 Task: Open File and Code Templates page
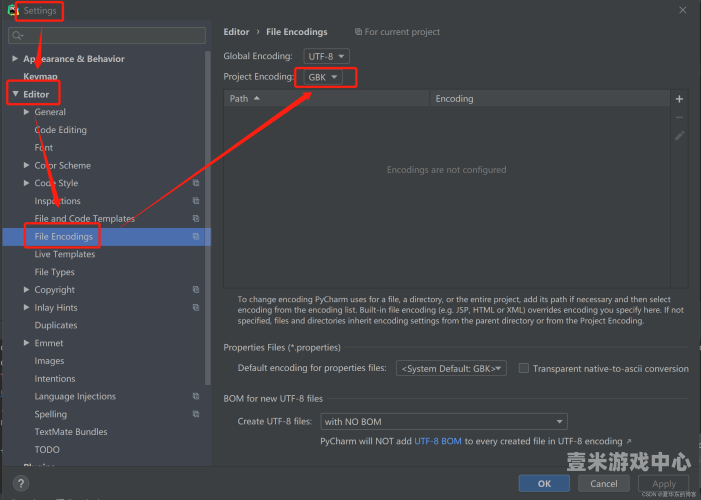coord(84,218)
